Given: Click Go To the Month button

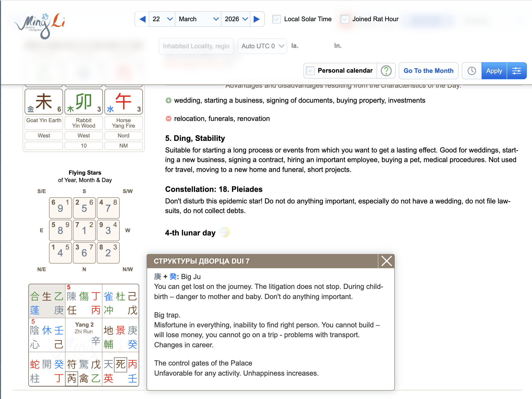Looking at the screenshot, I should click(x=428, y=71).
